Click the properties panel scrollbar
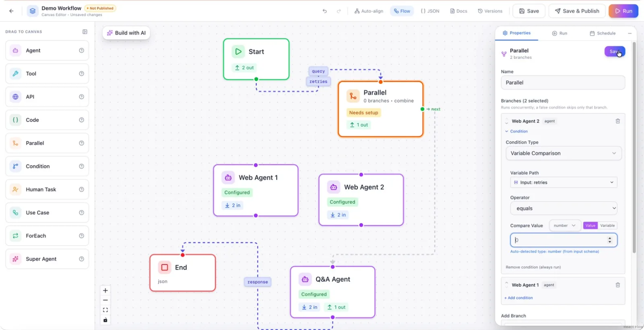The height and width of the screenshot is (330, 644). tap(634, 147)
